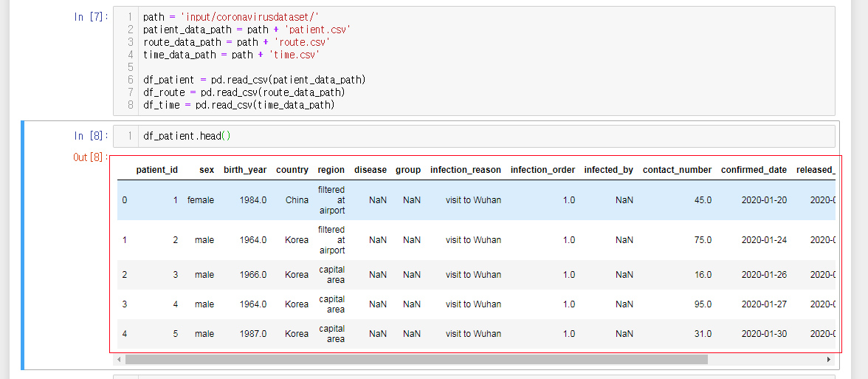
Task: Click the 2020-01-30 confirmed date cell
Action: coord(764,334)
